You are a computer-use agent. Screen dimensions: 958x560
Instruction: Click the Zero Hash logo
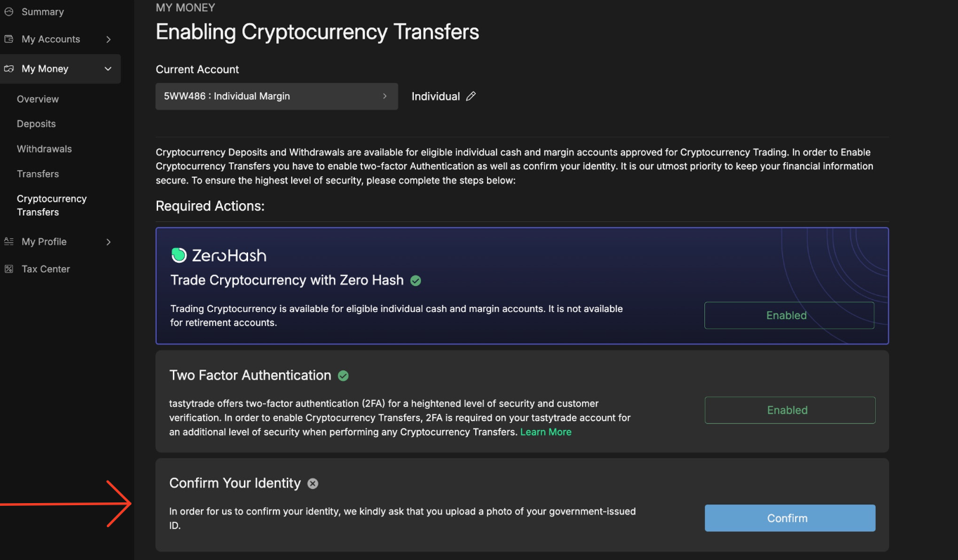click(x=219, y=255)
